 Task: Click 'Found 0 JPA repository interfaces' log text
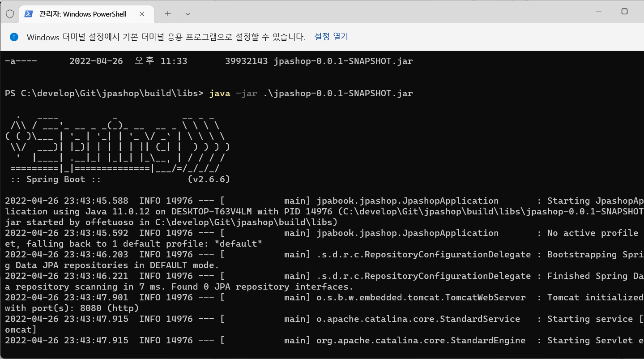tap(263, 287)
